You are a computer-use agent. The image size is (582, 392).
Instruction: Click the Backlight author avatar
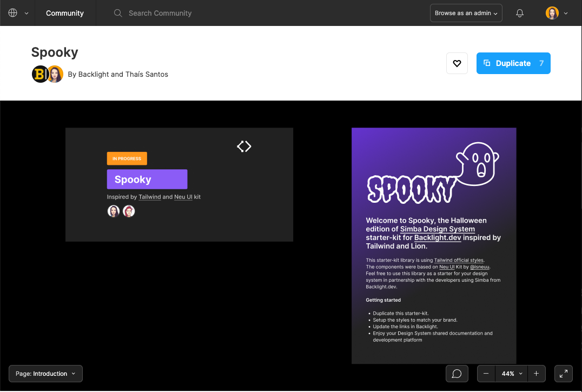coord(40,74)
